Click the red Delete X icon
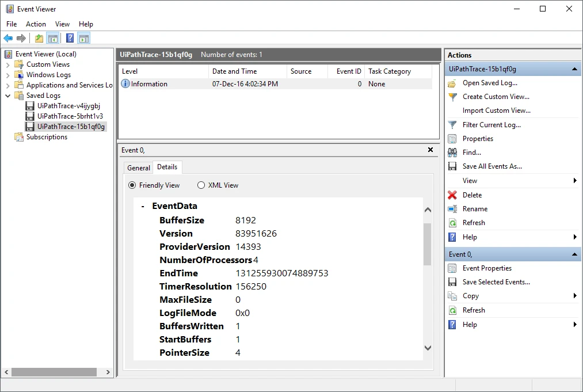The width and height of the screenshot is (583, 392). 452,195
